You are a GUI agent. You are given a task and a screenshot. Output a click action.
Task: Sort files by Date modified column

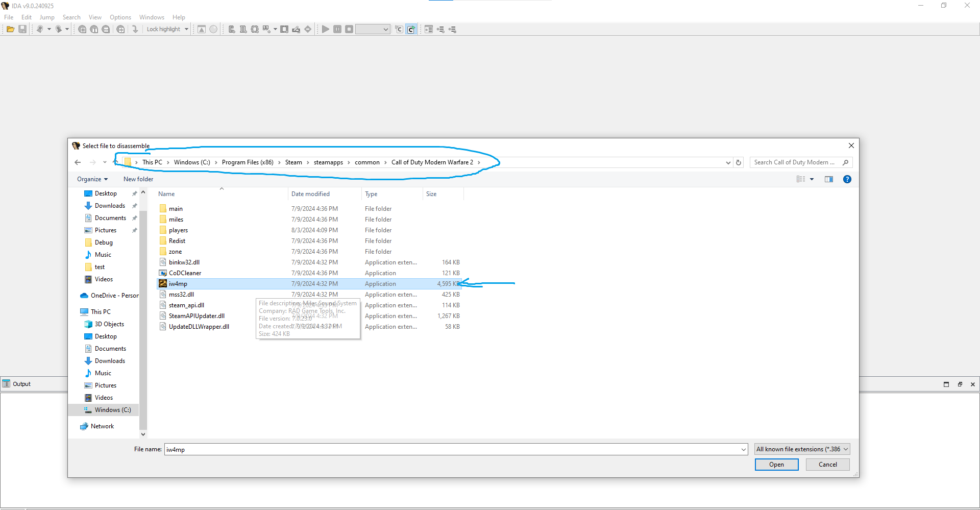pos(310,194)
